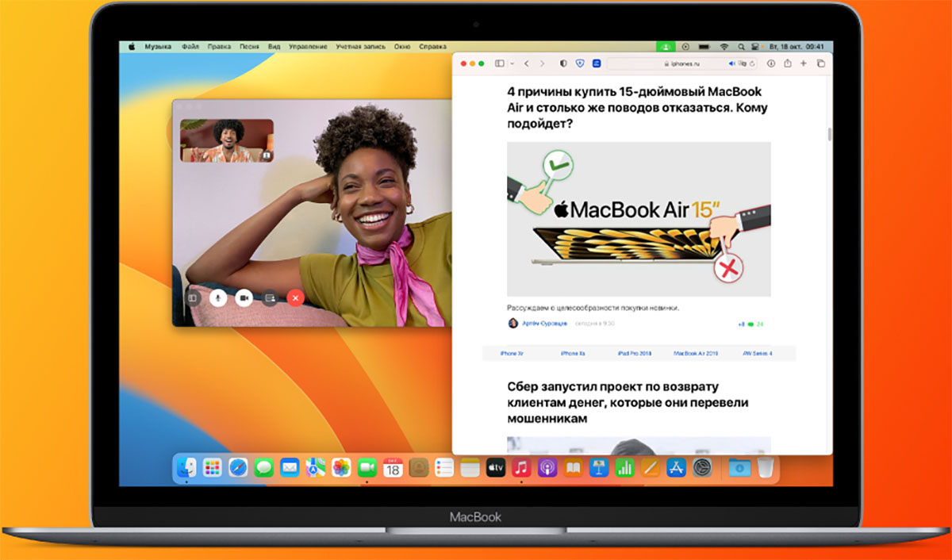Open Photos from the Dock

point(341,467)
